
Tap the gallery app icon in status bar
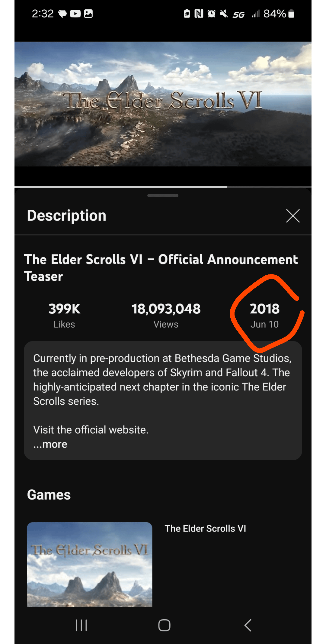[88, 14]
